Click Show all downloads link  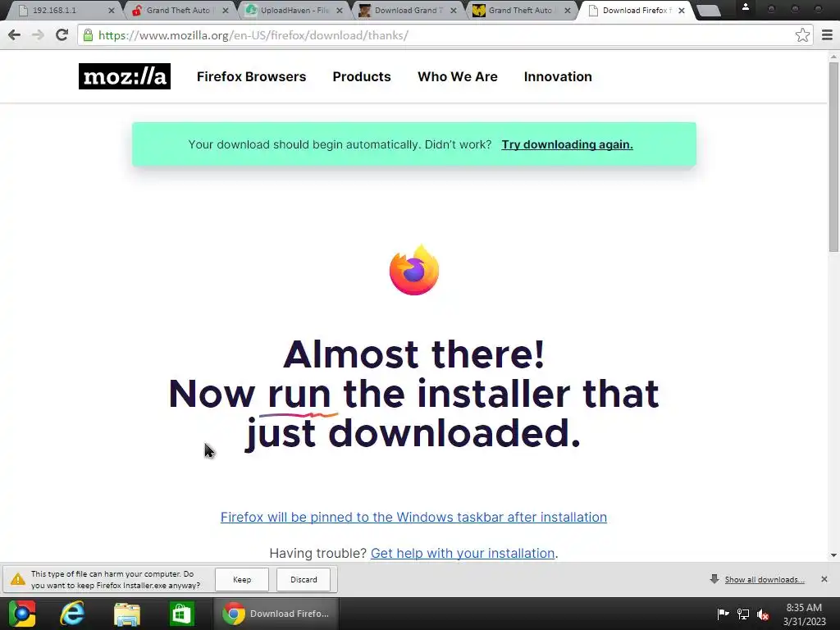point(765,580)
